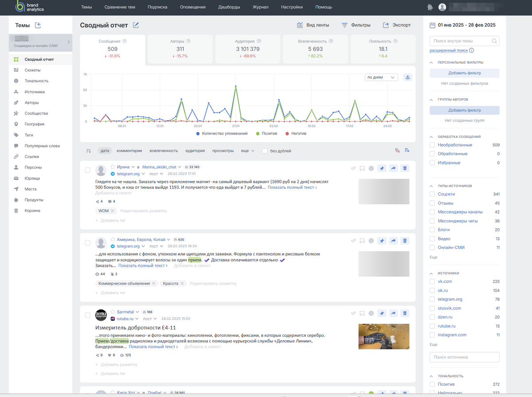Image resolution: width=532 pixels, height=397 pixels.
Task: Click the Добавить фильтр button under Персональные фильтры
Action: click(x=465, y=73)
